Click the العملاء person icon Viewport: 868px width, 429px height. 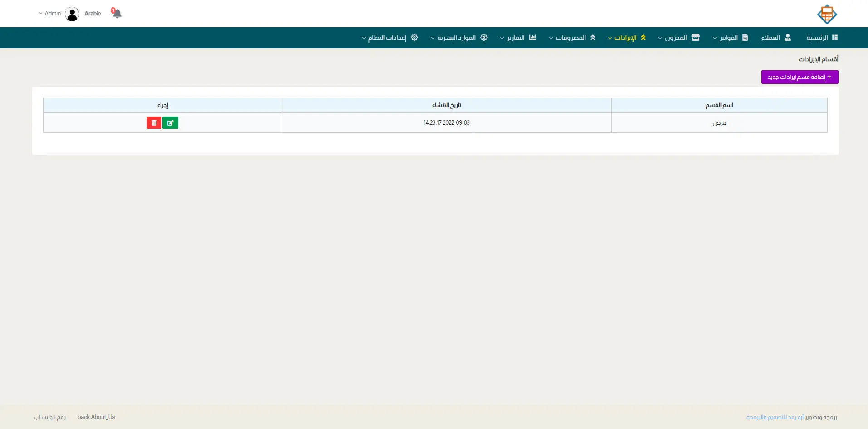(x=788, y=38)
